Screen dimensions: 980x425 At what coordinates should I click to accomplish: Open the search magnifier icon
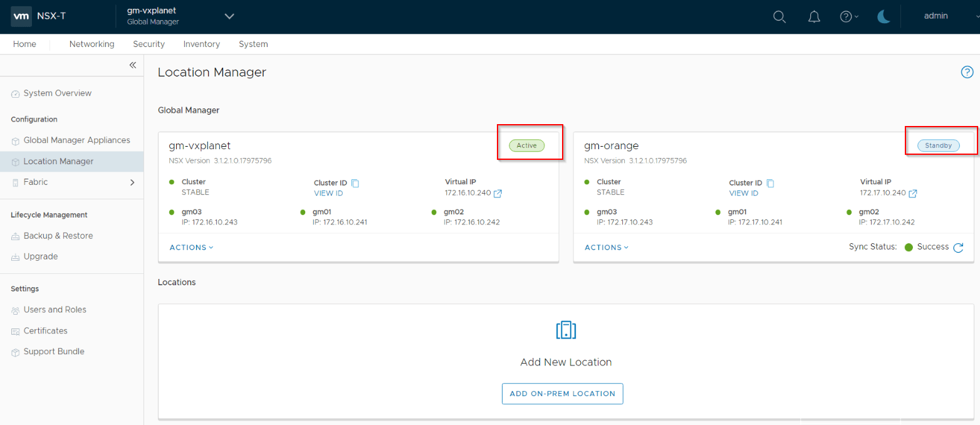click(779, 17)
